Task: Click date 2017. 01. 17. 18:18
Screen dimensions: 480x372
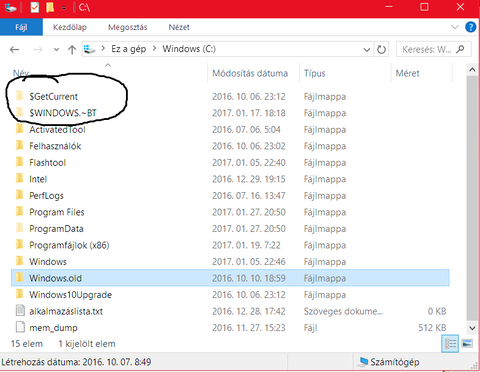Action: tap(249, 113)
